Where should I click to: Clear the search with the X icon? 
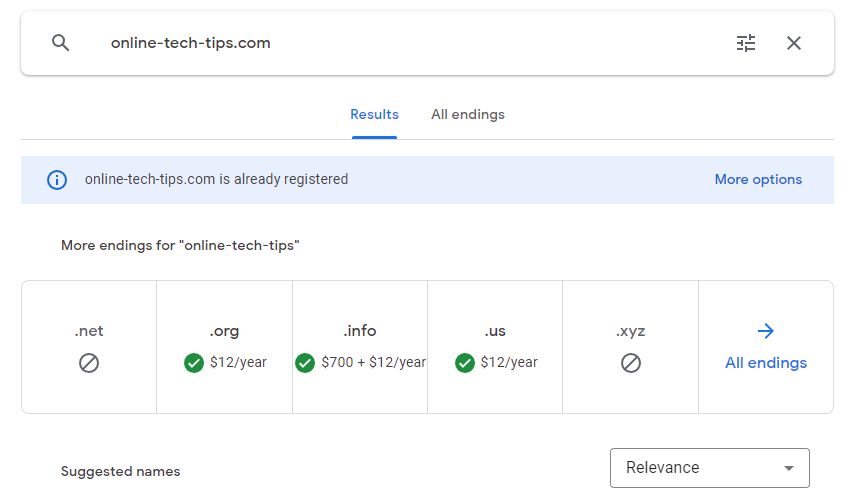coord(794,43)
